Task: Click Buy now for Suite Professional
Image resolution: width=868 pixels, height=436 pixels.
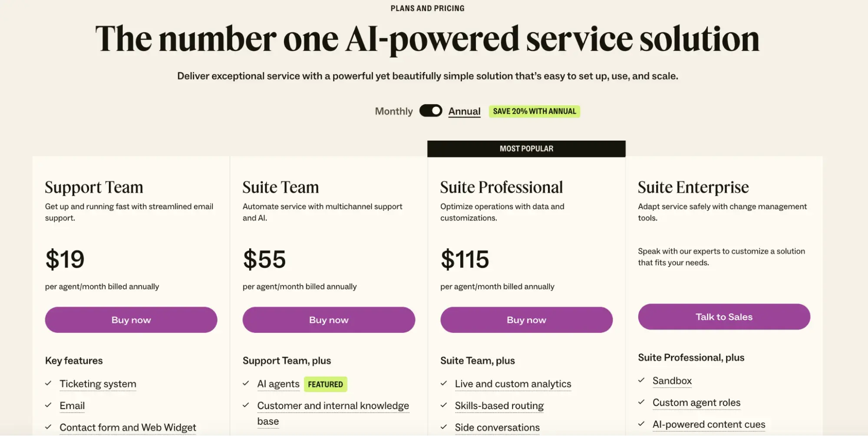Action: (526, 320)
